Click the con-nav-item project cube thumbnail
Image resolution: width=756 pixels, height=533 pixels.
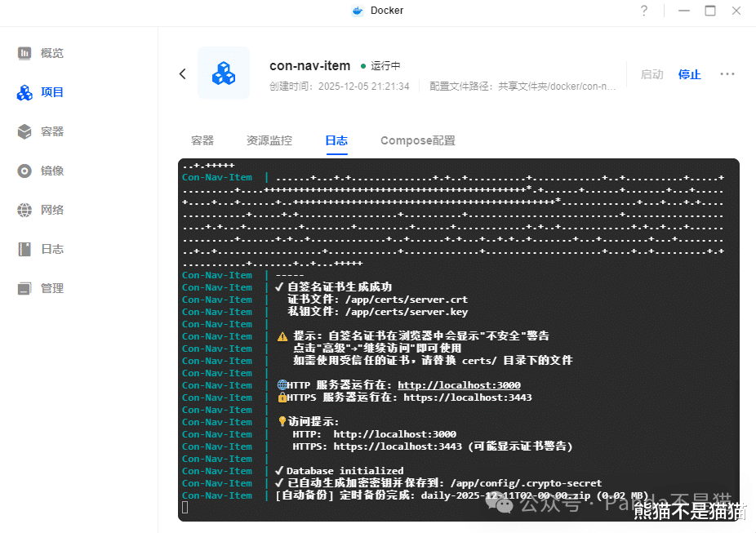click(x=224, y=73)
